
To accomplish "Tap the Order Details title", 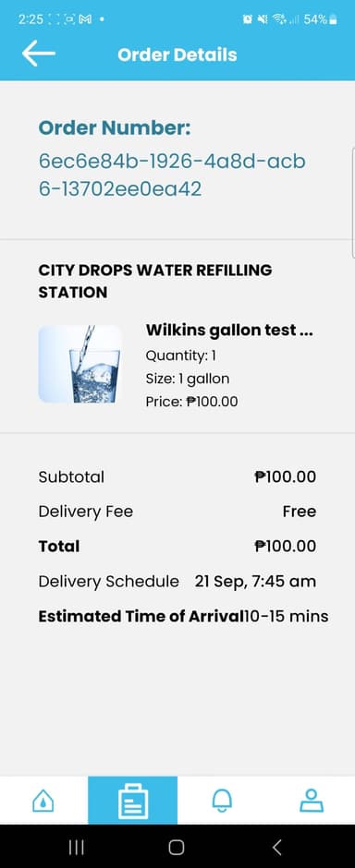I will 177,54.
